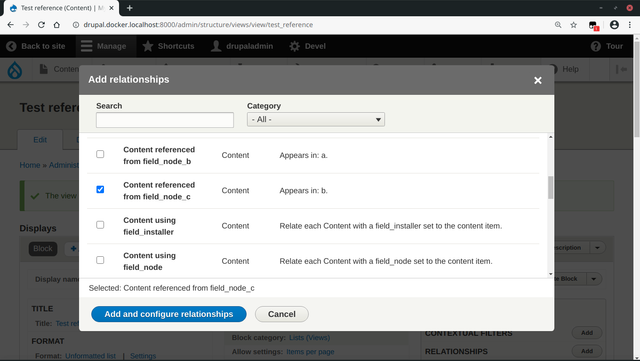Check Content referenced from field_node_b
Screen dimensions: 640x361
(100, 154)
